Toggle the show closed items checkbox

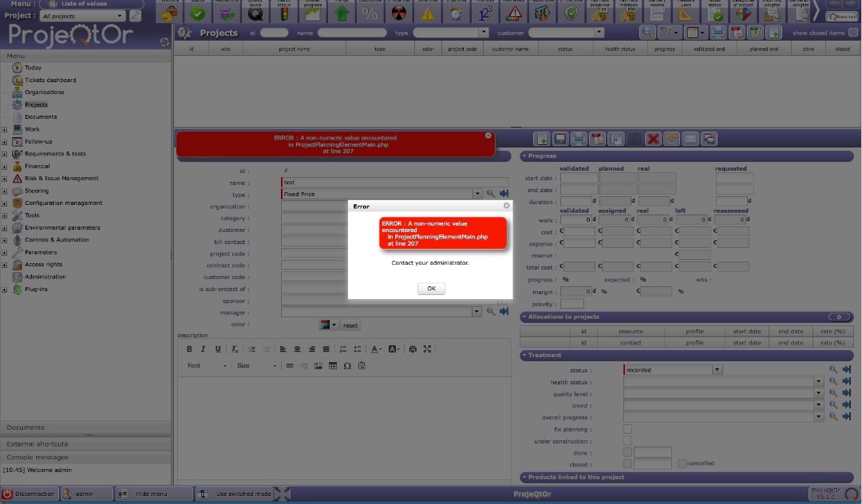pos(852,33)
